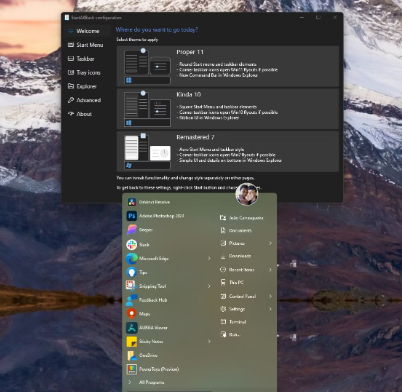Expand the Control Panel submenu arrow
The width and height of the screenshot is (402, 392).
[270, 296]
